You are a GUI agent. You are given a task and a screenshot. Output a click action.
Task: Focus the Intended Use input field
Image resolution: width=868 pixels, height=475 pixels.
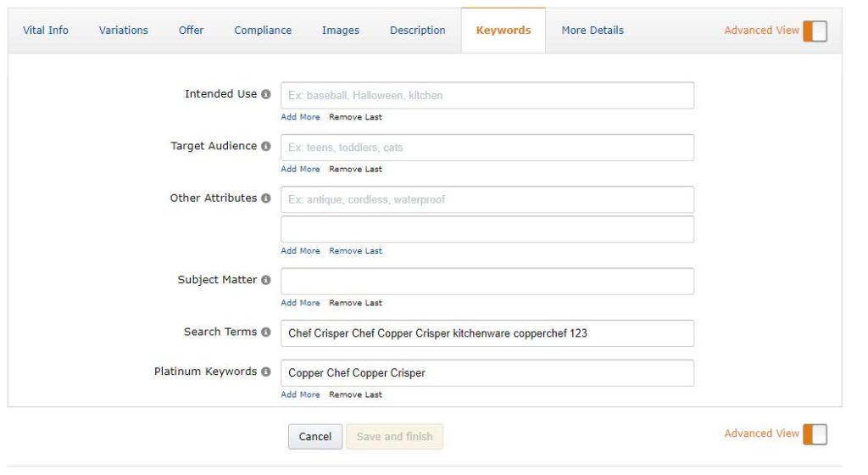pyautogui.click(x=487, y=95)
